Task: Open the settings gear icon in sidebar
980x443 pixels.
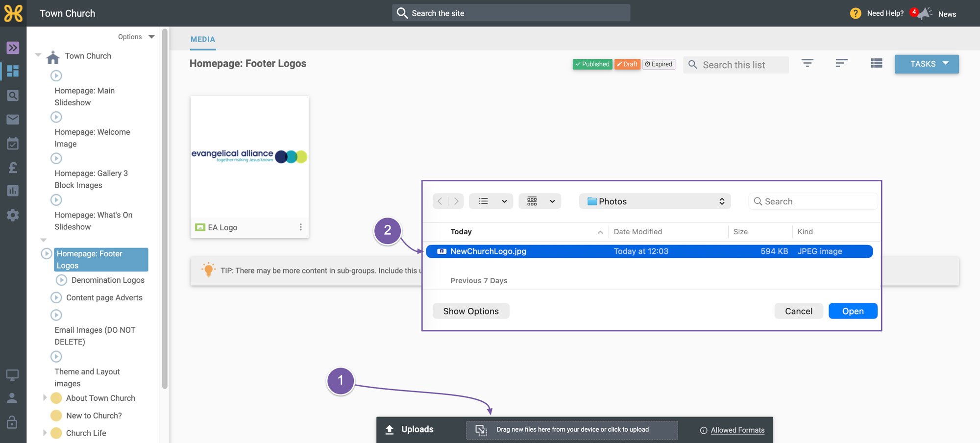Action: tap(13, 215)
